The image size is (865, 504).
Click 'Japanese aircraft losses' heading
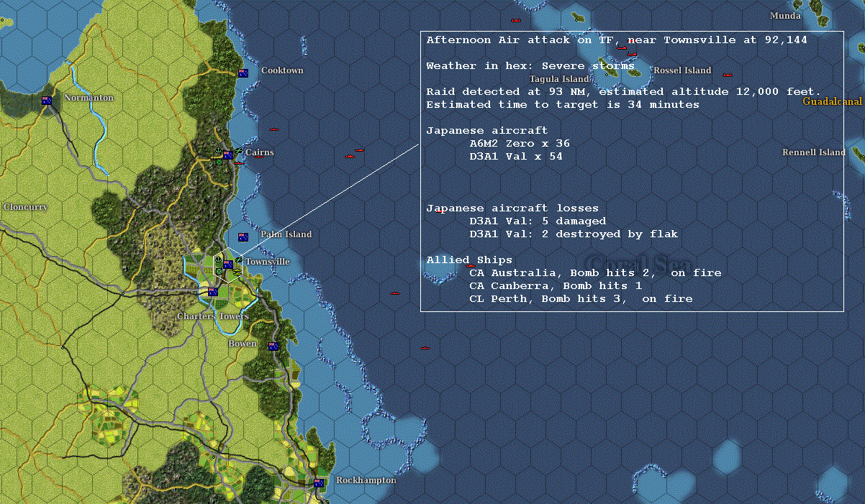pos(512,209)
